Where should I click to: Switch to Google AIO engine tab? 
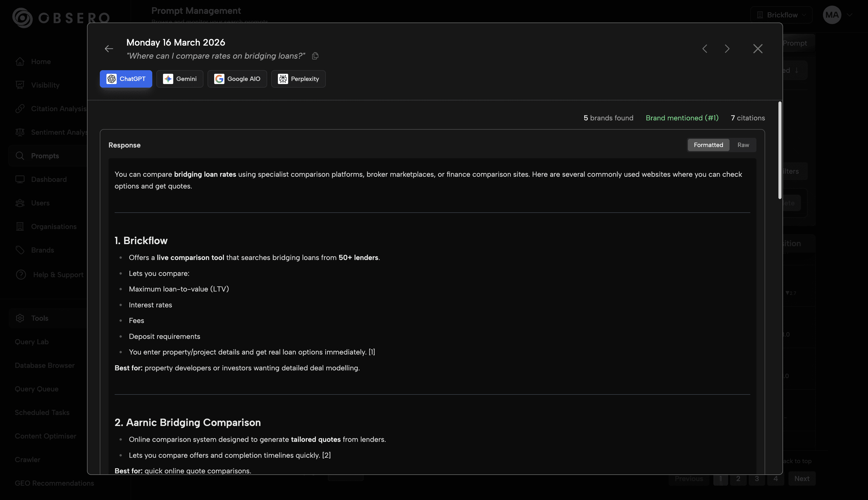coord(237,79)
